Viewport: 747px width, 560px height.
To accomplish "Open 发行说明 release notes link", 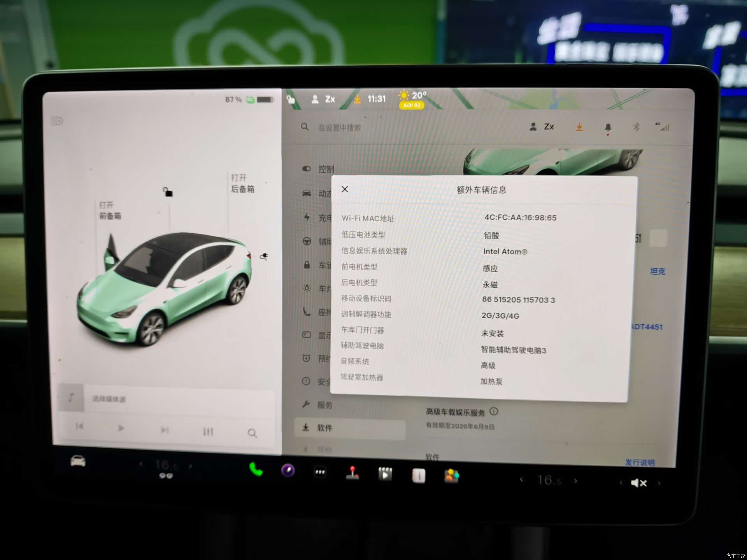I will tap(640, 462).
